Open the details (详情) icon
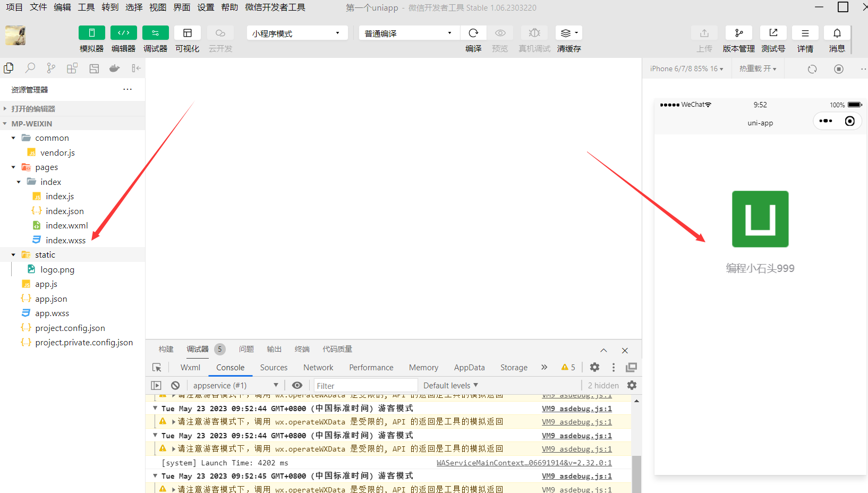This screenshot has width=868, height=493. pyautogui.click(x=805, y=33)
